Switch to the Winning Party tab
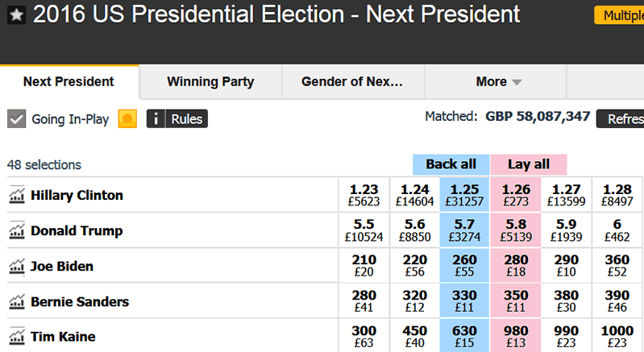The width and height of the screenshot is (644, 352). [x=210, y=81]
